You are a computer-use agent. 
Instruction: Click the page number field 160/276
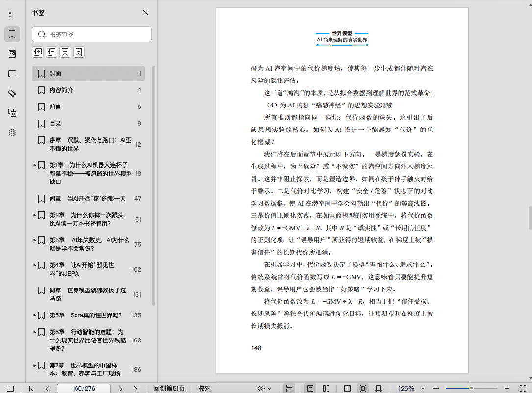tap(83, 388)
